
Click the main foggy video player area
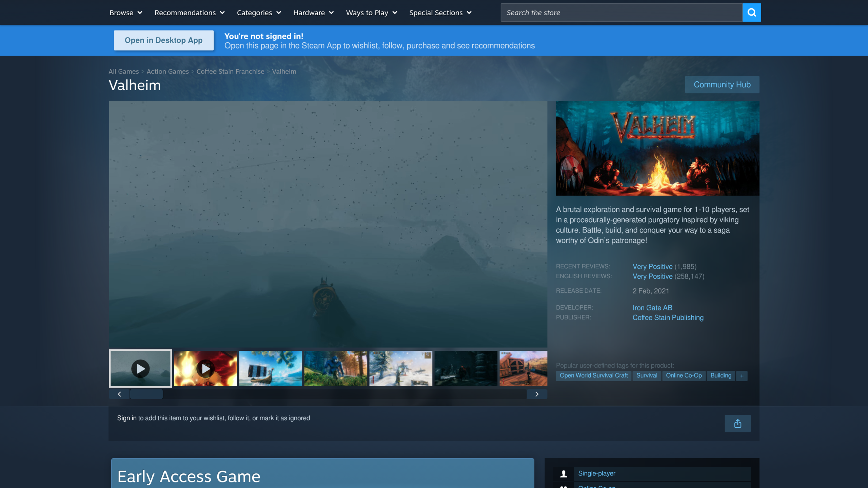coord(328,224)
